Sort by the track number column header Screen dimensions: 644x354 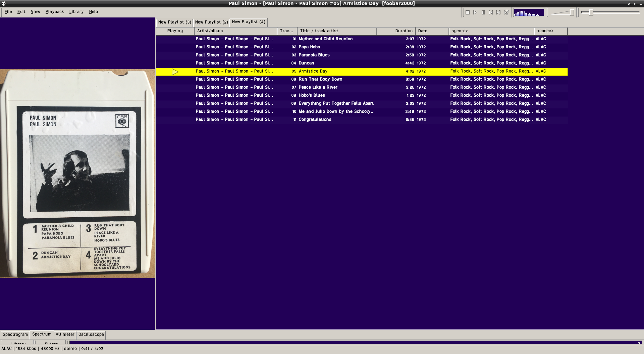pyautogui.click(x=287, y=31)
